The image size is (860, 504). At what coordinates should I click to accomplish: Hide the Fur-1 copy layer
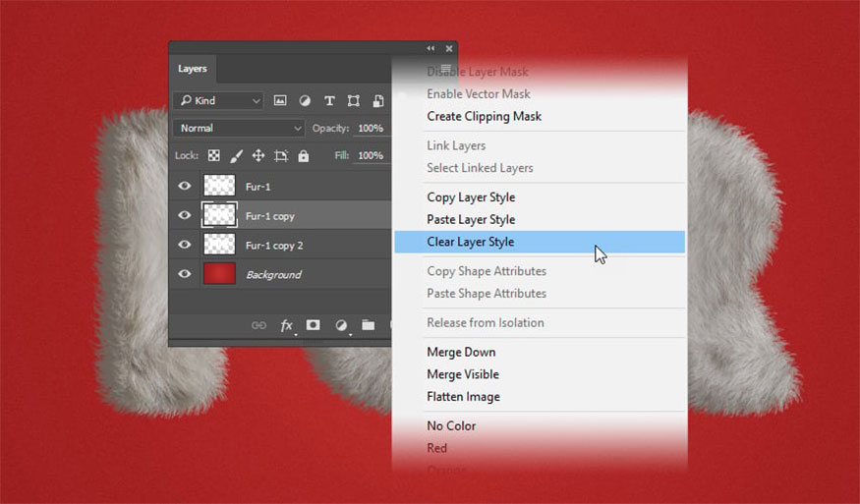185,215
